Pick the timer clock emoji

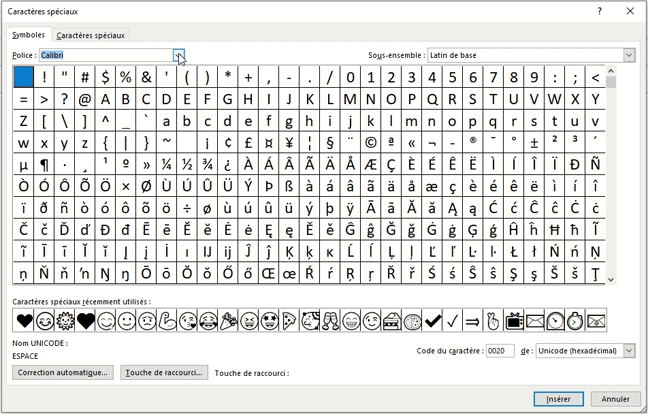point(555,321)
